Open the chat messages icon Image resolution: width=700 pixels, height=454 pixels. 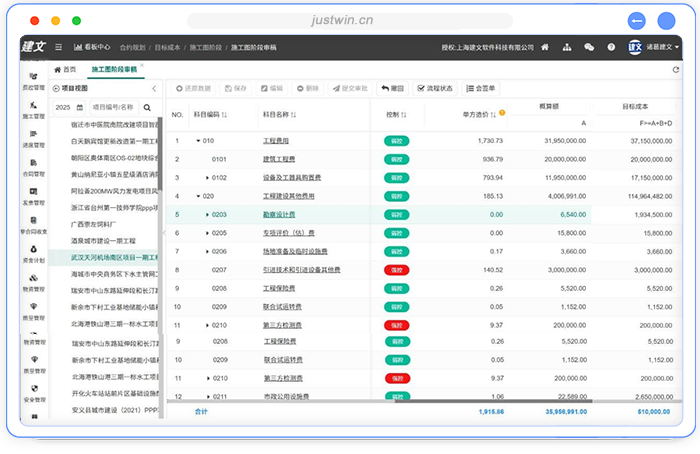pyautogui.click(x=589, y=47)
